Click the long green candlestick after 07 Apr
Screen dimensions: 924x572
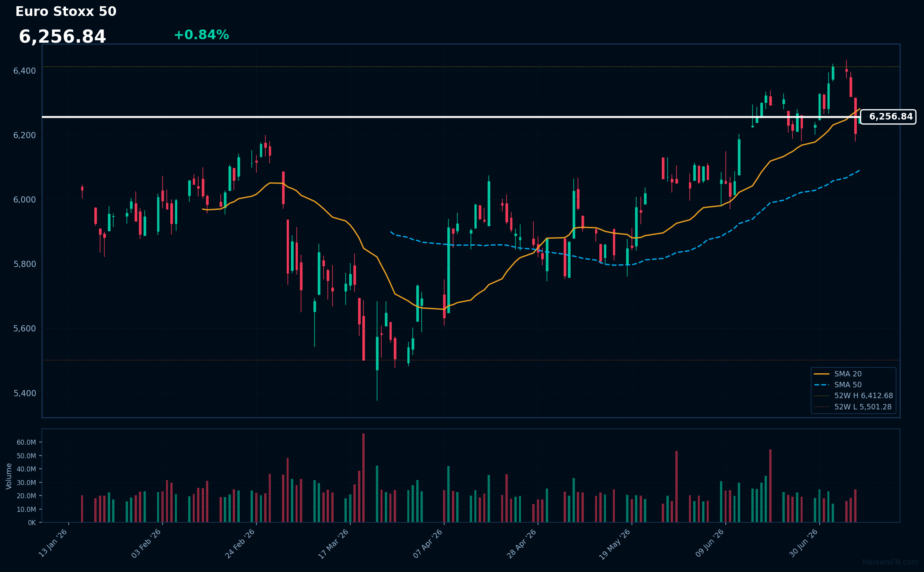448,270
